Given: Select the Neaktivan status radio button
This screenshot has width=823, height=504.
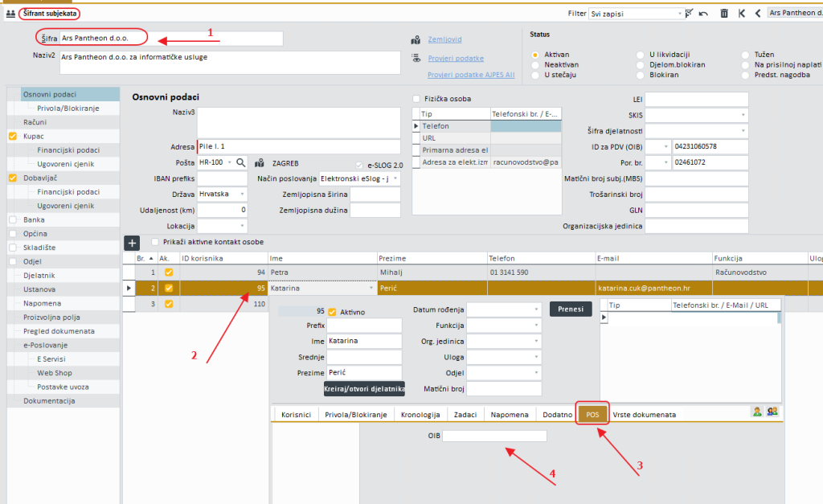Looking at the screenshot, I should click(535, 64).
